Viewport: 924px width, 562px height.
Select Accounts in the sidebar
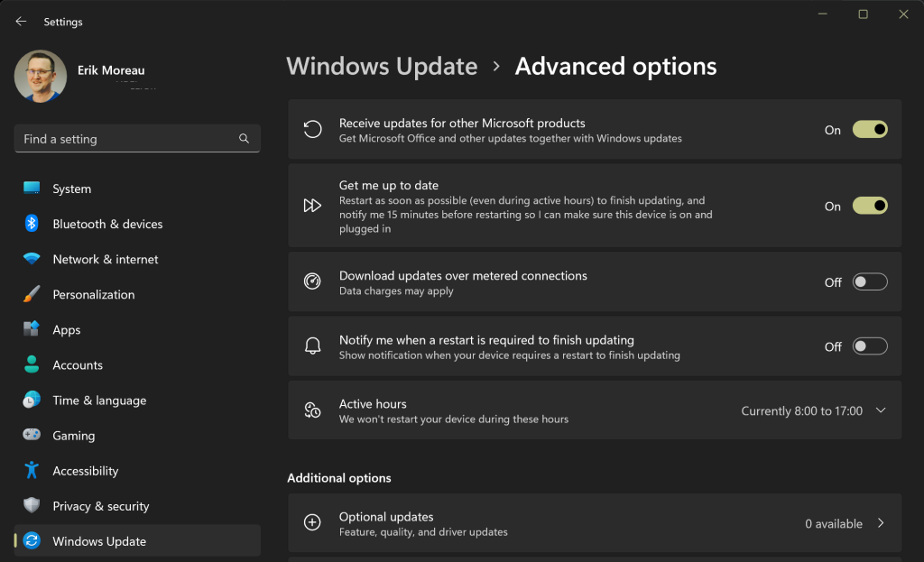coord(78,365)
